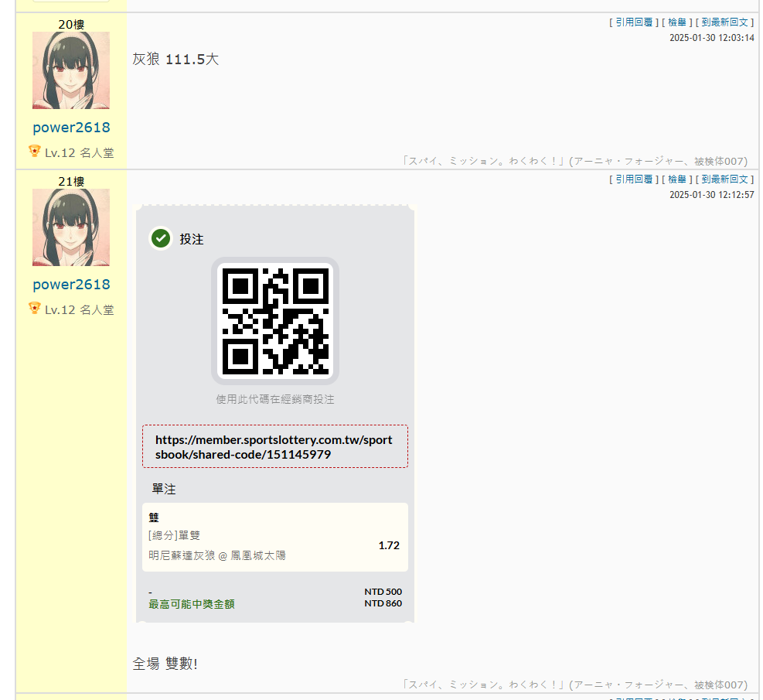Image resolution: width=763 pixels, height=700 pixels.
Task: Click the 21樓 floor label
Action: click(x=71, y=182)
